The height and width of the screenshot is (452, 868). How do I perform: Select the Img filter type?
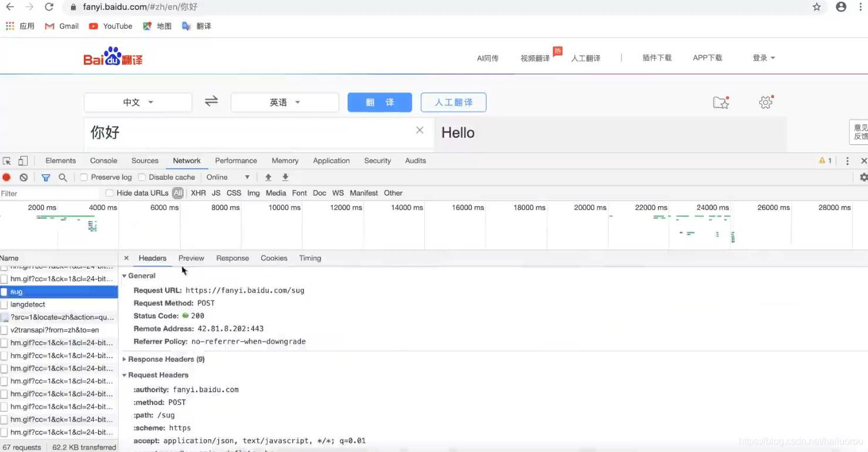[254, 193]
